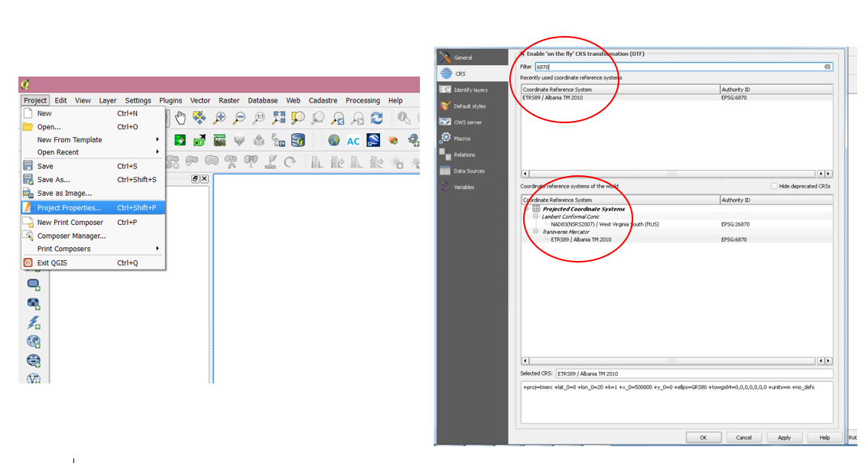This screenshot has width=868, height=463.
Task: Click the green ID arrow plugin icon
Action: 200,140
